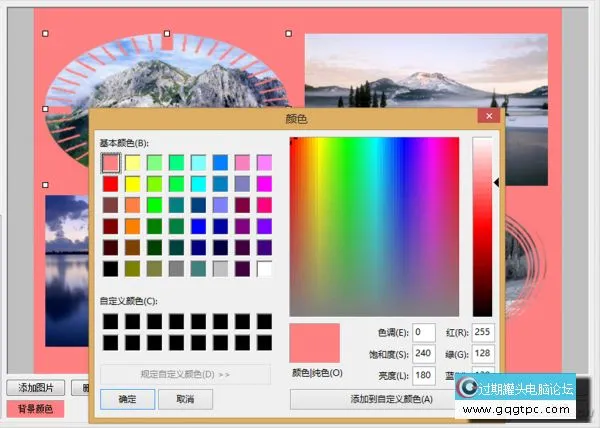The width and height of the screenshot is (600, 428).
Task: Select the light pink basic color swatch
Action: pos(243,163)
